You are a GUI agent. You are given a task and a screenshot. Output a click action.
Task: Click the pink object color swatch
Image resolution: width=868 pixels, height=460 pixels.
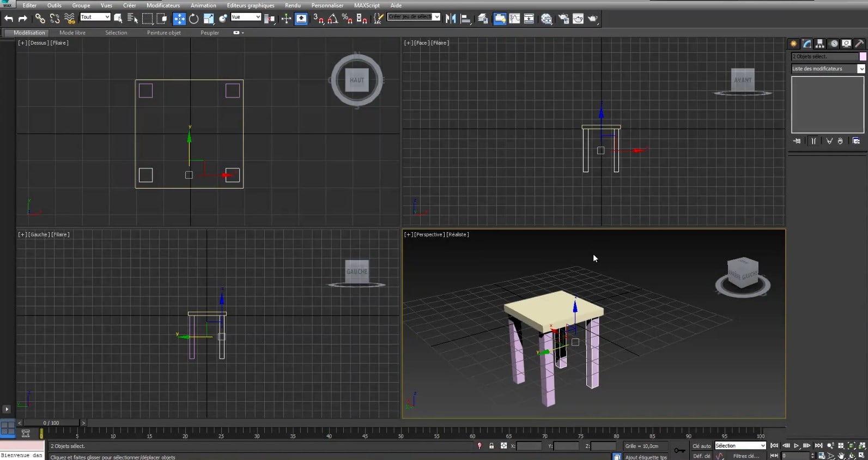click(863, 57)
